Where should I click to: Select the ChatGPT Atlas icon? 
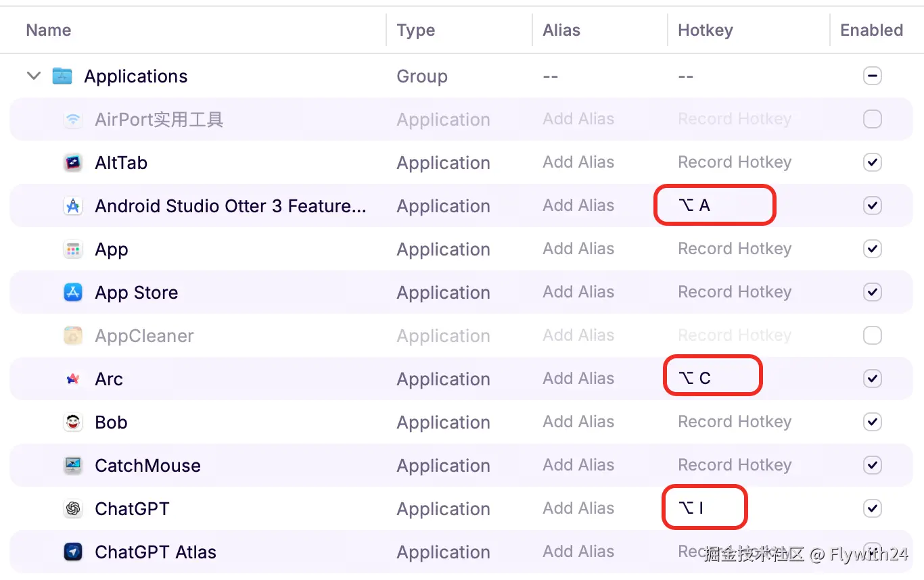point(73,552)
